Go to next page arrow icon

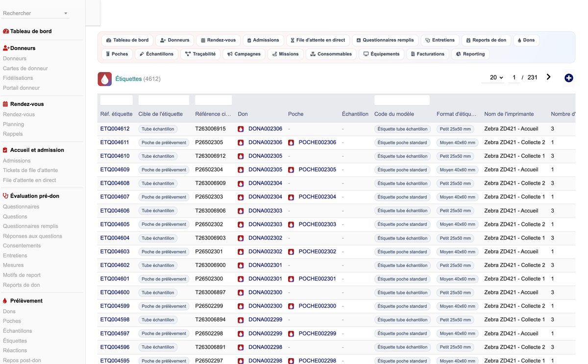(548, 77)
